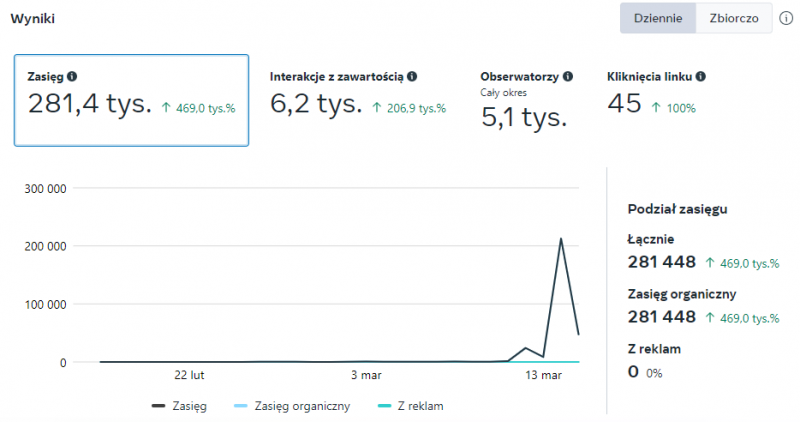Click the Zasięg organiczny breakdown value
Viewport: 800px width, 422px height.
(661, 317)
